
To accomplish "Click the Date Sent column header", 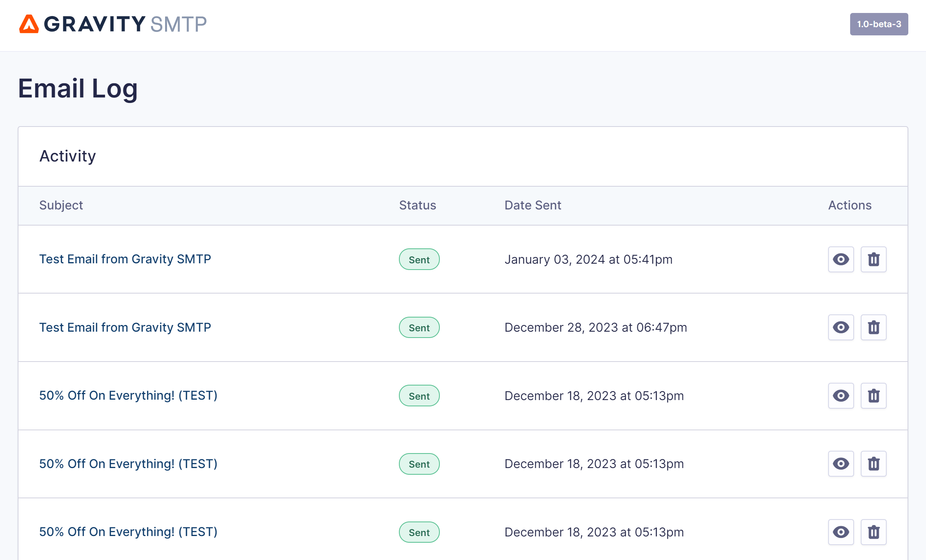I will coord(533,205).
